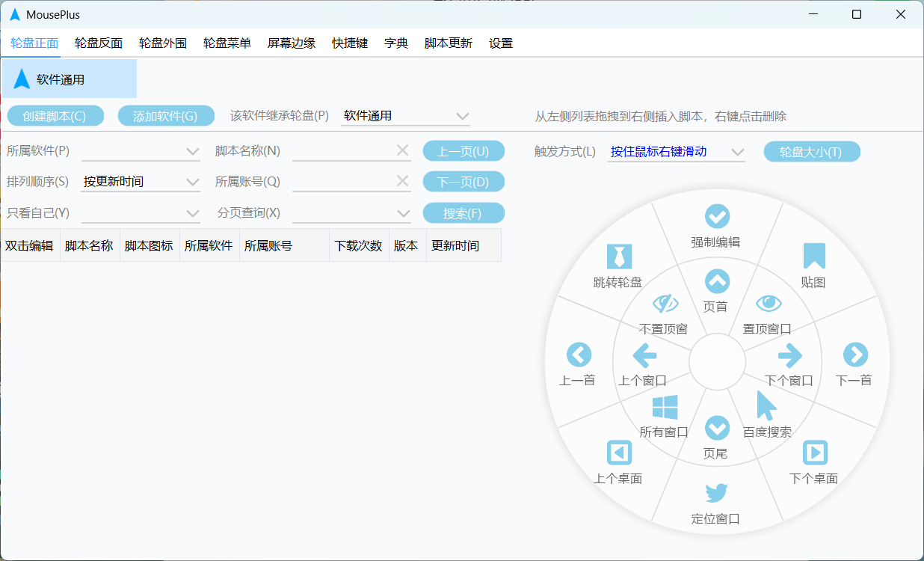Expand the 该软件继承轮盘 dropdown

406,116
